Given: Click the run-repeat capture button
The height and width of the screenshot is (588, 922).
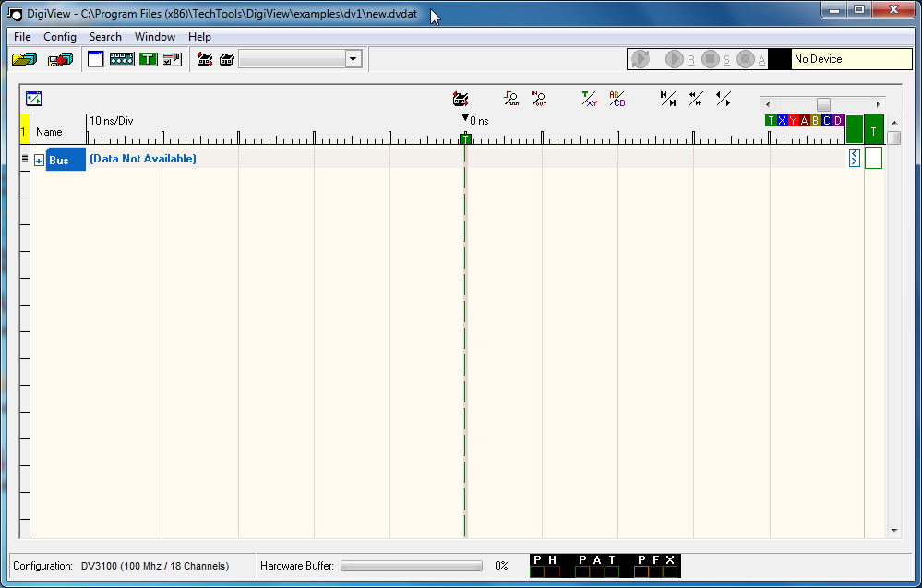Looking at the screenshot, I should (x=641, y=59).
